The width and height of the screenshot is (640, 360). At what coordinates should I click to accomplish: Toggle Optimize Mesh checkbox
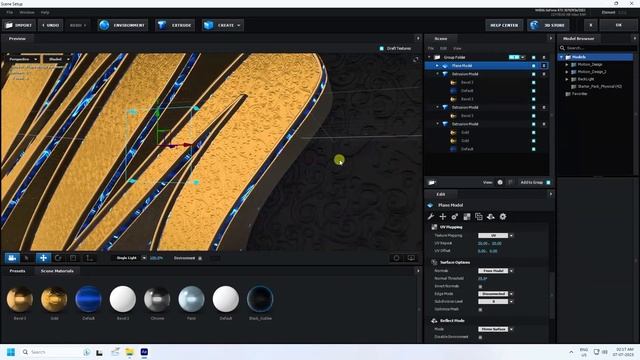[x=480, y=309]
